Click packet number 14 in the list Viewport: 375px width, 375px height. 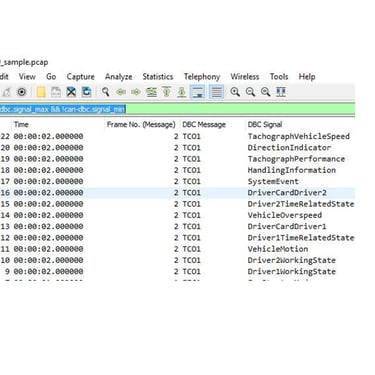click(x=5, y=215)
